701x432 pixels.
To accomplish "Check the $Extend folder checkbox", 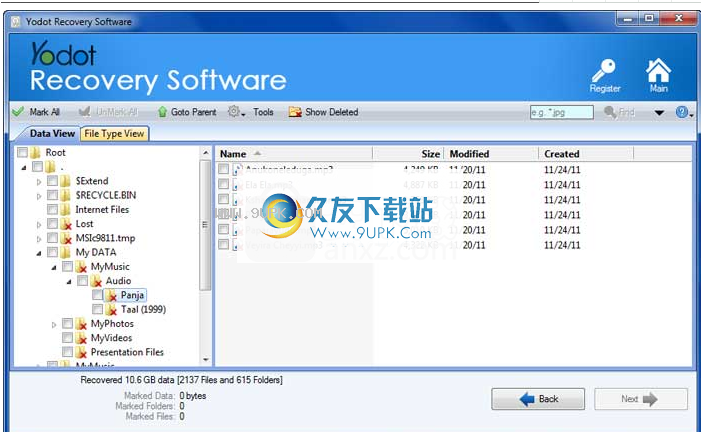I will [53, 181].
